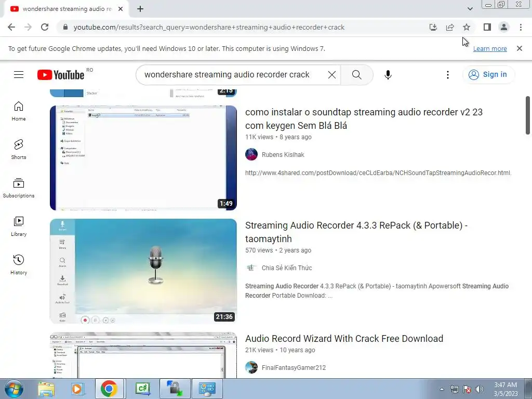Open History in the sidebar
Viewport: 532px width, 399px height.
pyautogui.click(x=19, y=264)
